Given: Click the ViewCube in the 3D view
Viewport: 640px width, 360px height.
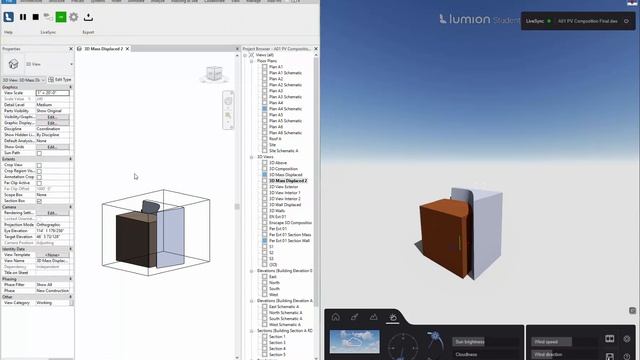Looking at the screenshot, I should point(214,74).
